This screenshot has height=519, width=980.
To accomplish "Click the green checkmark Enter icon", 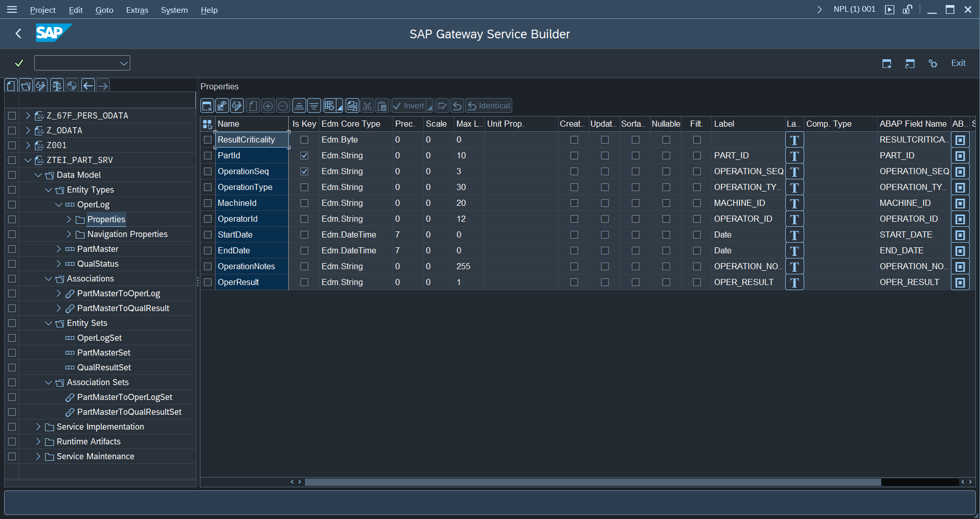I will click(19, 63).
